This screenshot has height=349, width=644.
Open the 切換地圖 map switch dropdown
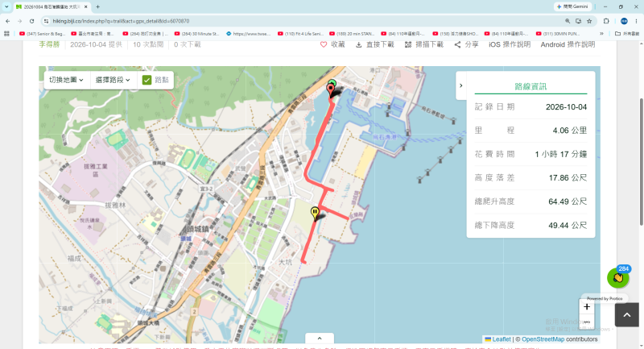coord(66,80)
